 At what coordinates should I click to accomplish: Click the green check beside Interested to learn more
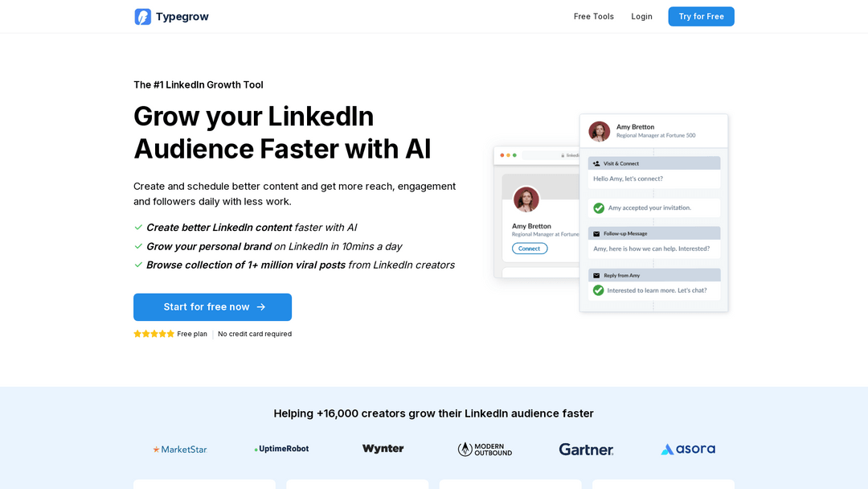click(599, 290)
